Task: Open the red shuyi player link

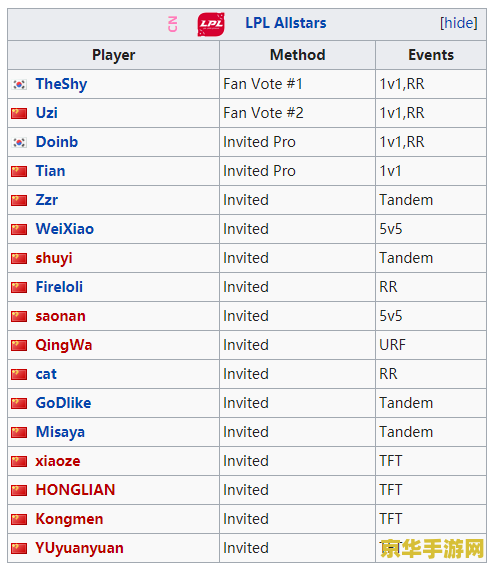Action: coord(54,258)
